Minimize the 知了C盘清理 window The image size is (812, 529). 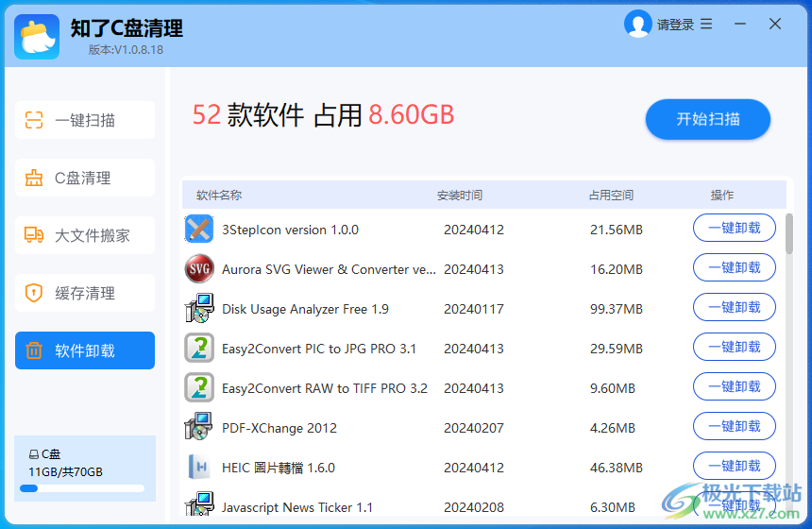pyautogui.click(x=740, y=24)
